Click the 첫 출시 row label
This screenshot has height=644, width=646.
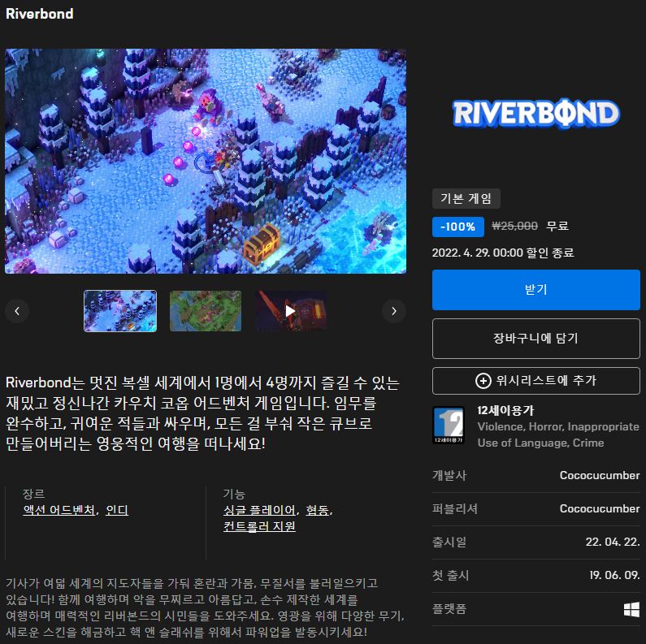tap(450, 575)
